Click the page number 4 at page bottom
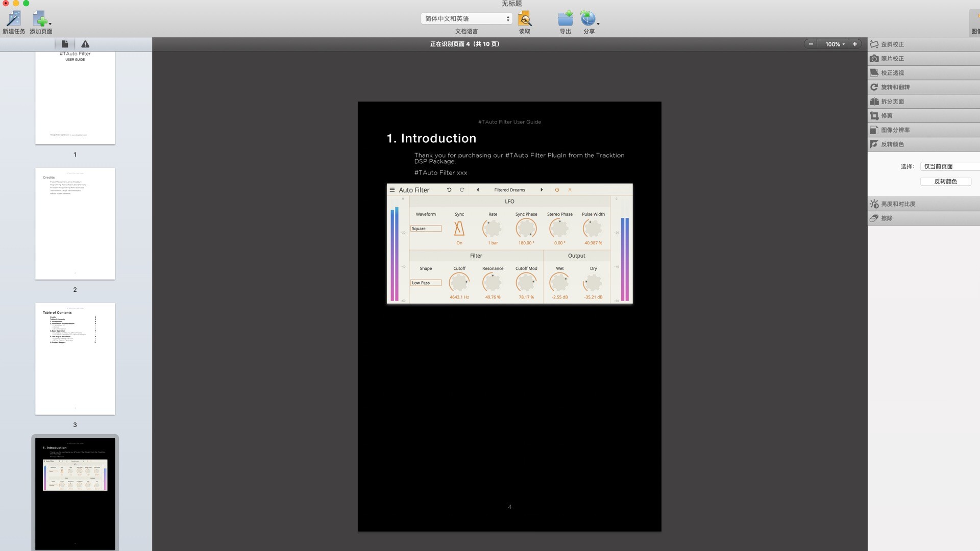 (x=509, y=507)
